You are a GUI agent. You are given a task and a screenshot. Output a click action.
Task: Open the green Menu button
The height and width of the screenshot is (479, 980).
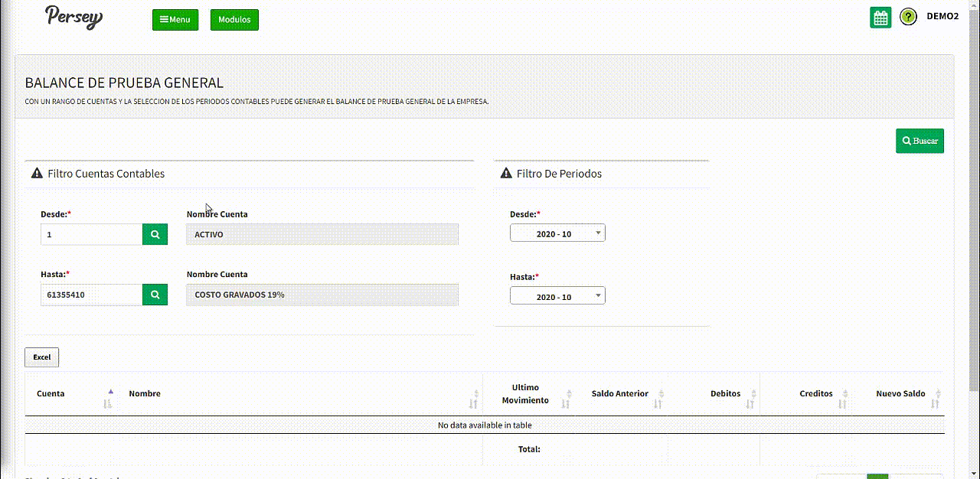pyautogui.click(x=175, y=20)
